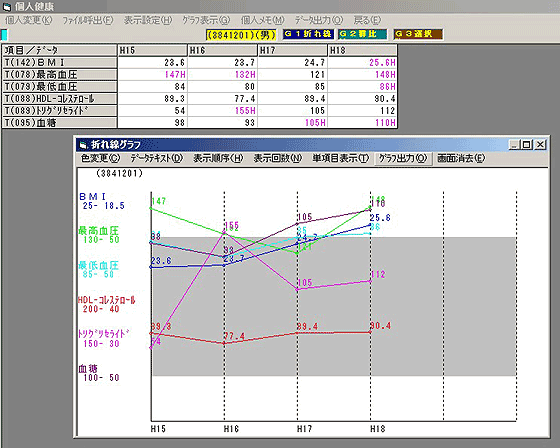
Task: Open the 個人メモ(M) menu
Action: click(x=262, y=20)
